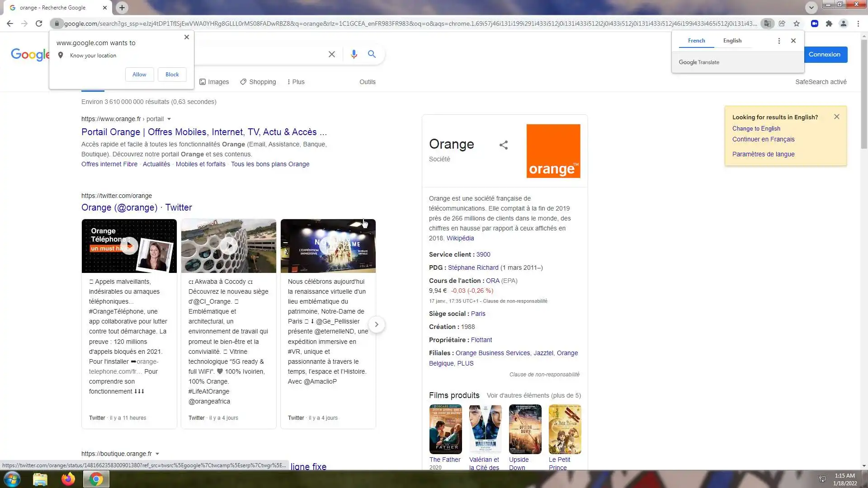Open the Images search tab
Viewport: 868px width, 488px height.
[x=214, y=82]
